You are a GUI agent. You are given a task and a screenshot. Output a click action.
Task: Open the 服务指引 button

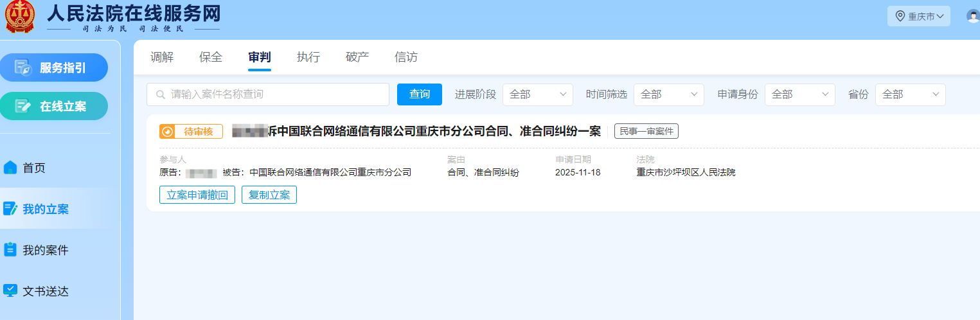click(x=53, y=67)
